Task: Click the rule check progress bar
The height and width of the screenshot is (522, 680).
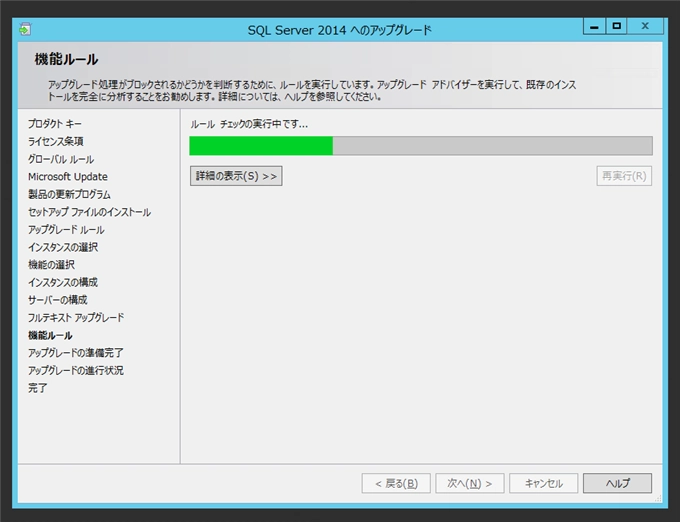Action: [x=421, y=146]
